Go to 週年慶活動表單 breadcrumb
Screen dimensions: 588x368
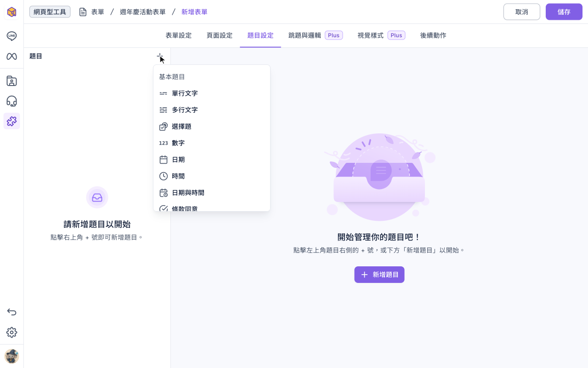pyautogui.click(x=142, y=12)
